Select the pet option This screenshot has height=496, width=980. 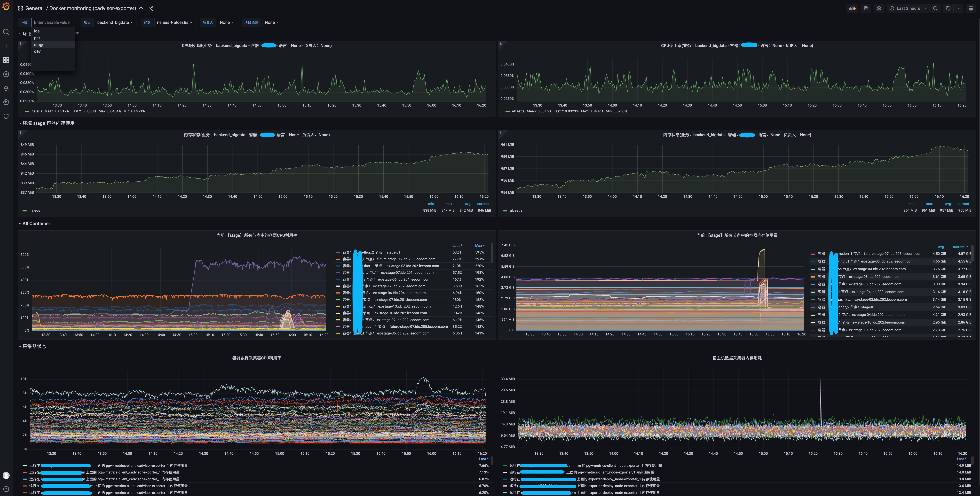point(53,38)
